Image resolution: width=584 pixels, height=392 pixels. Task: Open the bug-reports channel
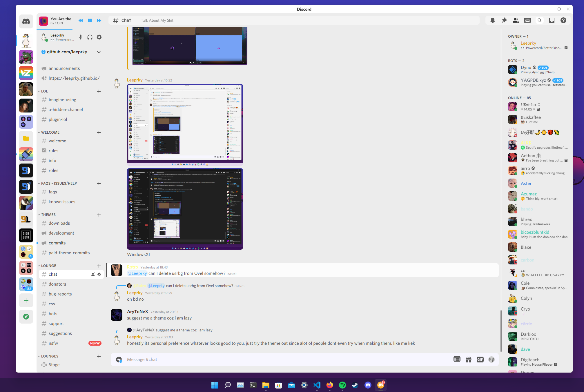click(x=60, y=294)
